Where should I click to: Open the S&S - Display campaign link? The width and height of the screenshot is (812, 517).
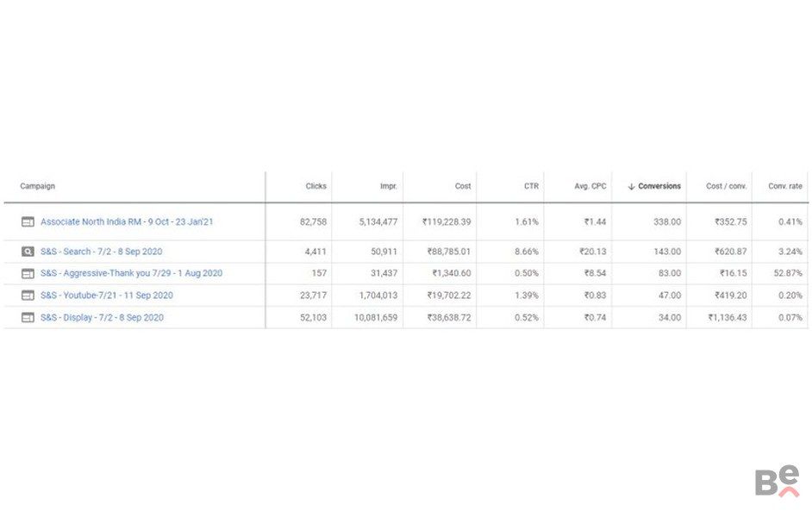coord(102,317)
